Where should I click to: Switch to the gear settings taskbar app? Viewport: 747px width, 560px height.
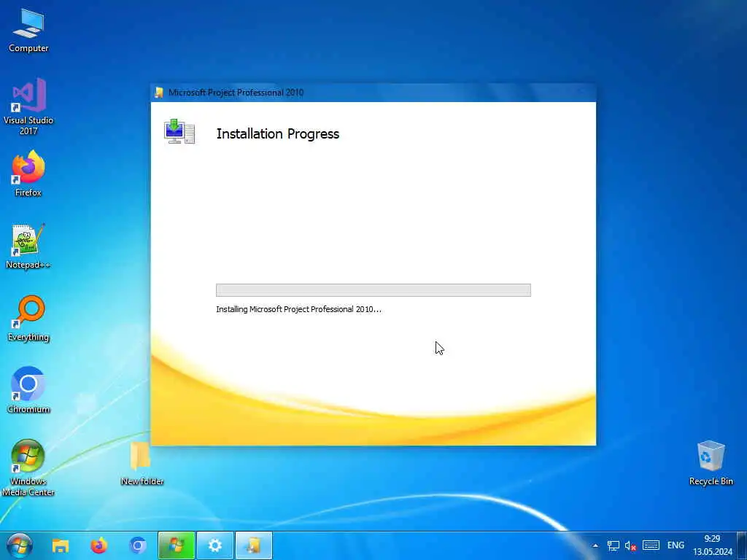point(215,545)
